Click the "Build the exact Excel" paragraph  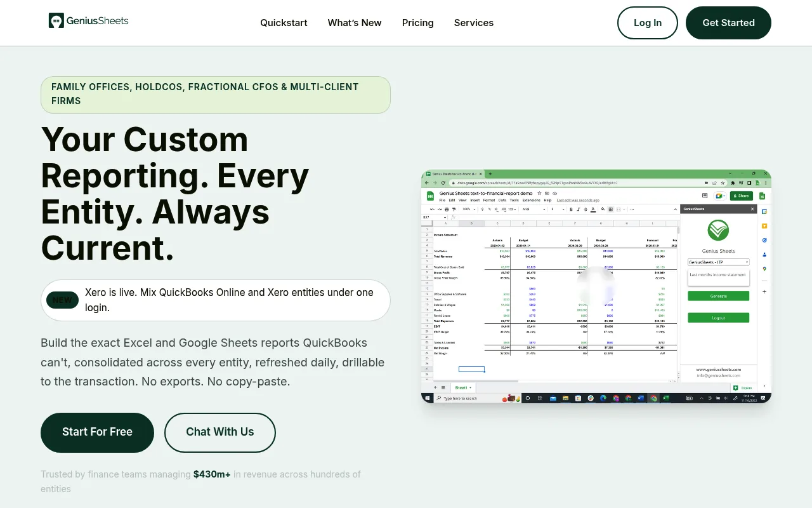click(x=213, y=363)
